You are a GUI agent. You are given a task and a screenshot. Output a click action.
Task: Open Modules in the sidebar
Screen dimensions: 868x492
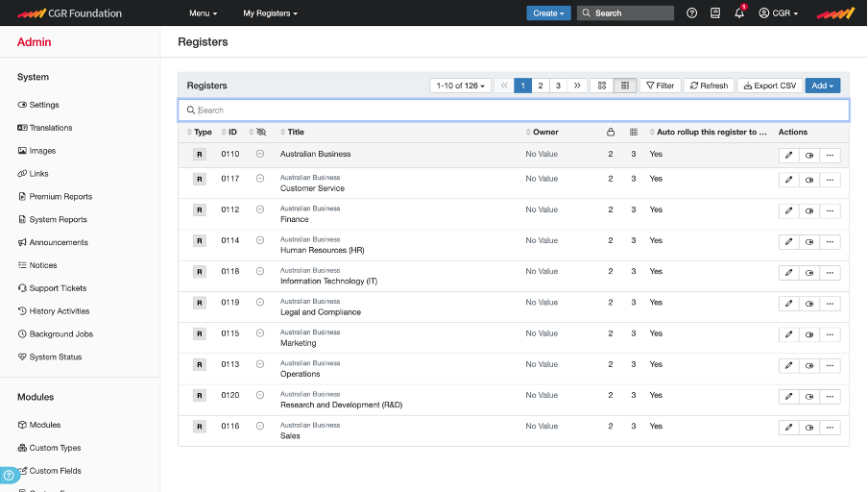pos(38,425)
